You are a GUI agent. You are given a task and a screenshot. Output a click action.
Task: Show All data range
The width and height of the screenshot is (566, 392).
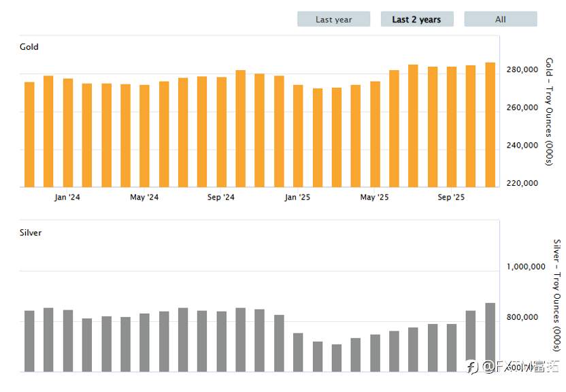[500, 19]
